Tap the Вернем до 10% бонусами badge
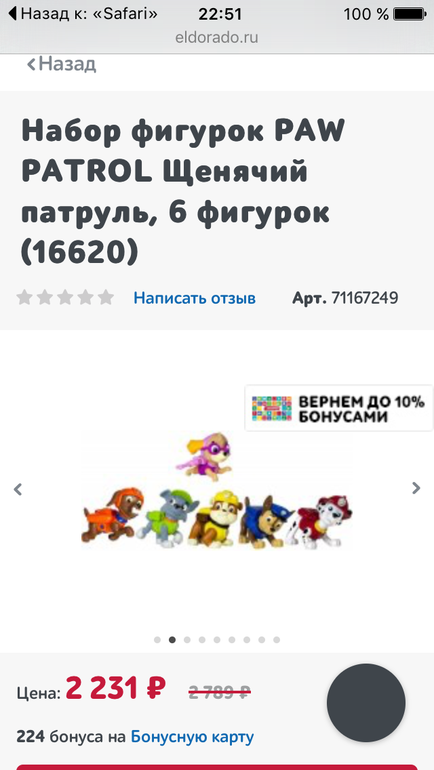 pyautogui.click(x=339, y=409)
